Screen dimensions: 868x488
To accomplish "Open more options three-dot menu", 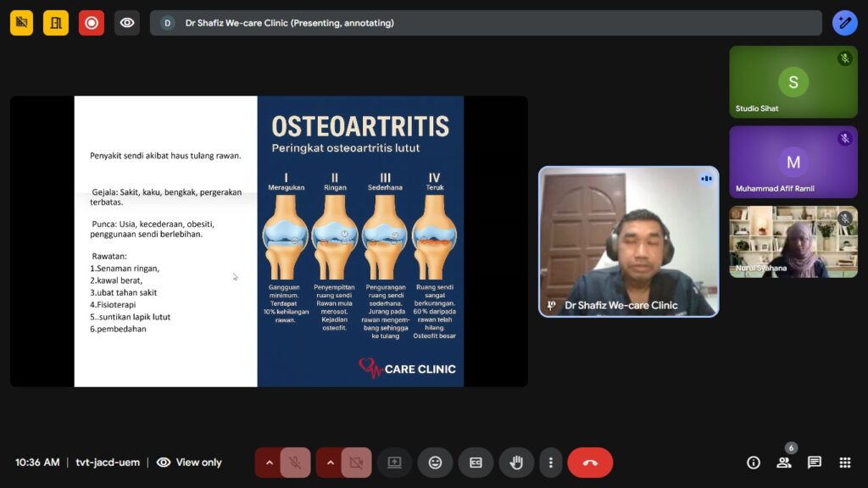I will [551, 463].
